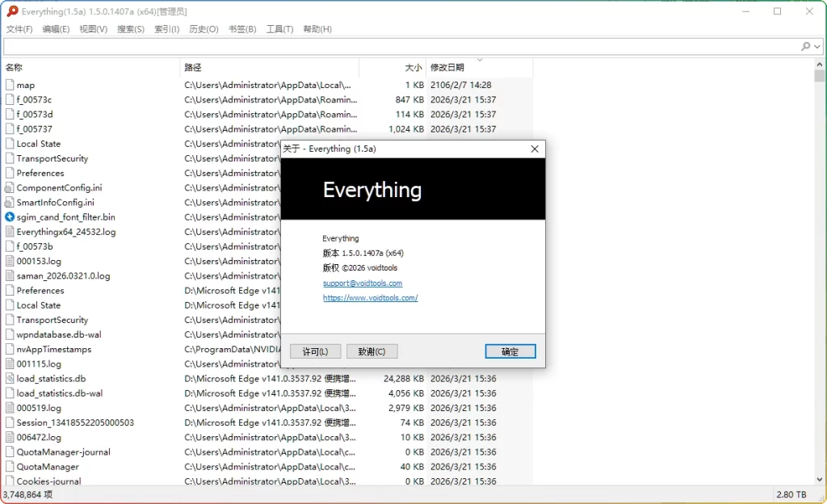Click the magnifier icon in the search box
Screen dimensions: 827x504
pyautogui.click(x=804, y=47)
